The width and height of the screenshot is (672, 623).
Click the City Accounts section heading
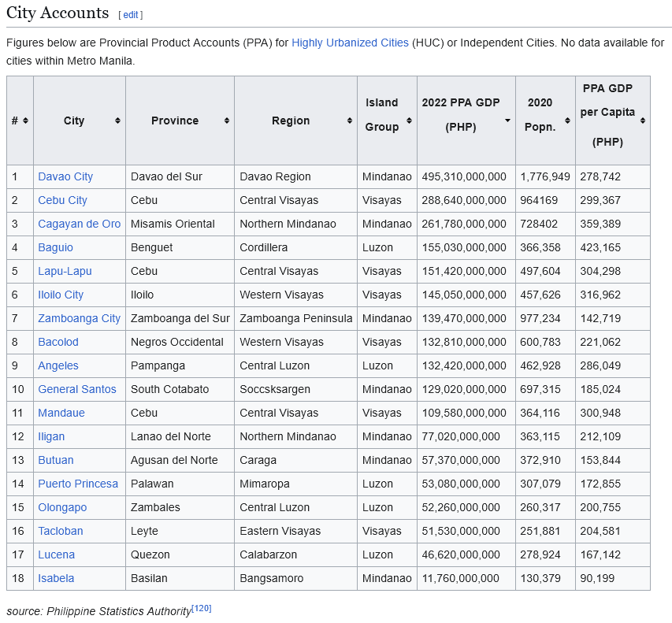click(x=58, y=13)
